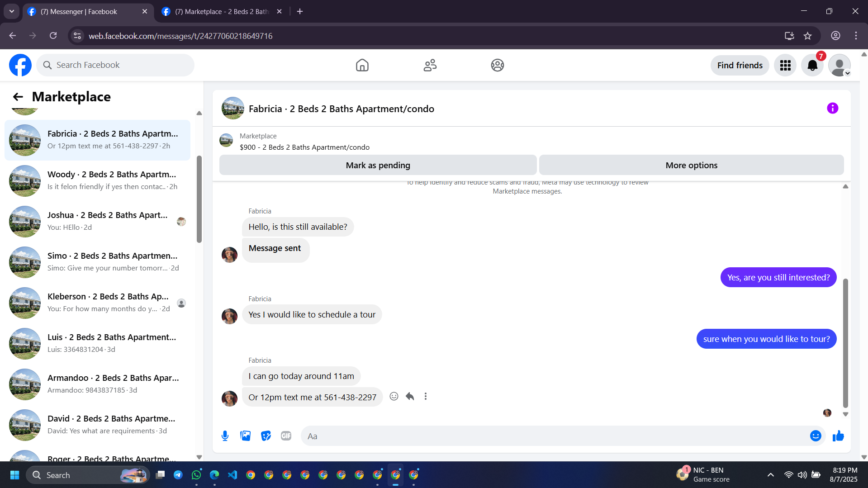Open the Chrome menu with three dots
The image size is (868, 488).
tap(856, 36)
